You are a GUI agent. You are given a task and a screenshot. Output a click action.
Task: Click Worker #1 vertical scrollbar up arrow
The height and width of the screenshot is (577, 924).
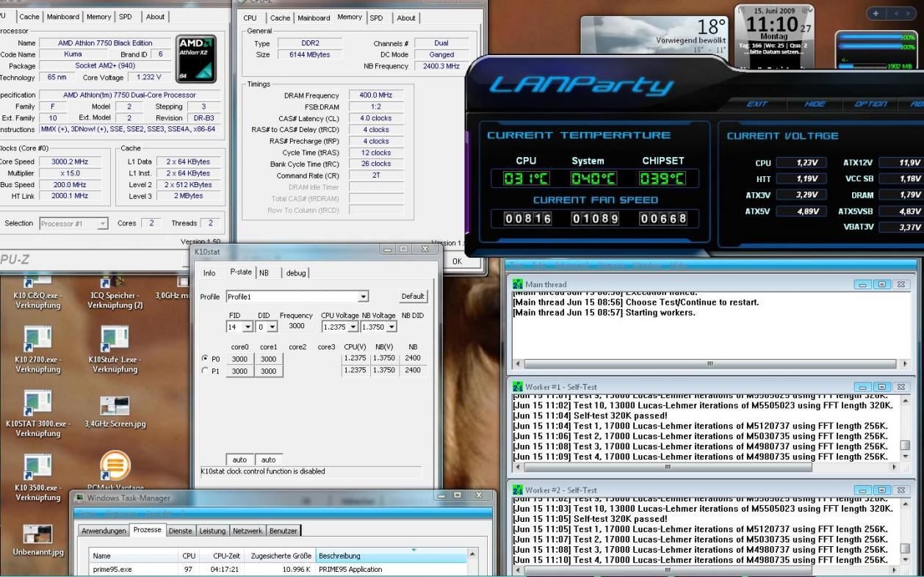(905, 400)
